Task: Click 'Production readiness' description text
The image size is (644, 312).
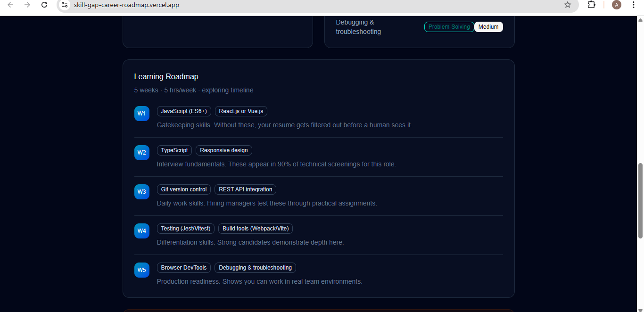Action: click(259, 281)
